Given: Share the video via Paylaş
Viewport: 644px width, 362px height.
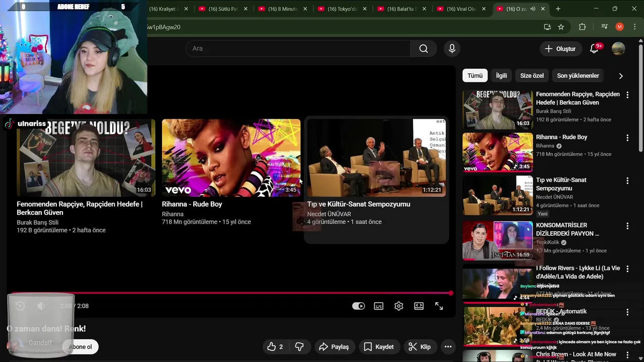Looking at the screenshot, I should tap(334, 346).
